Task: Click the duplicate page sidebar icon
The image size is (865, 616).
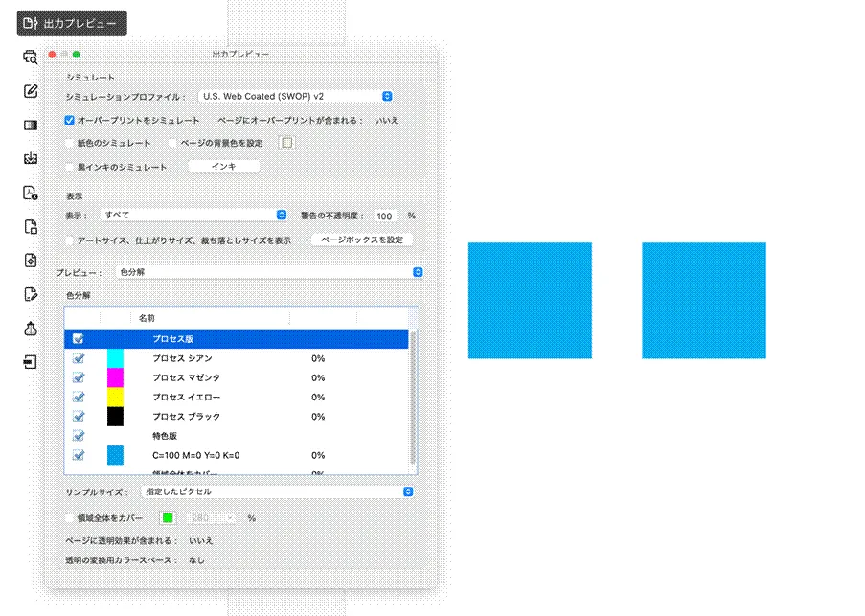Action: pos(29,226)
